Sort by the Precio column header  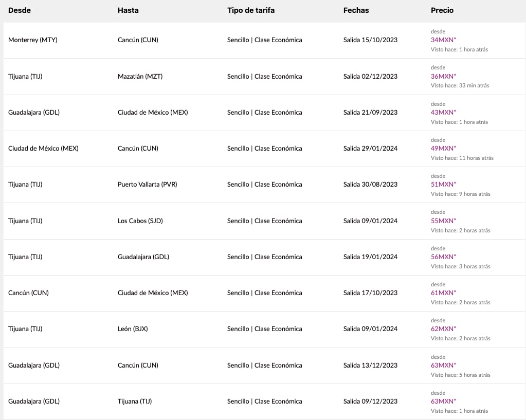(442, 10)
